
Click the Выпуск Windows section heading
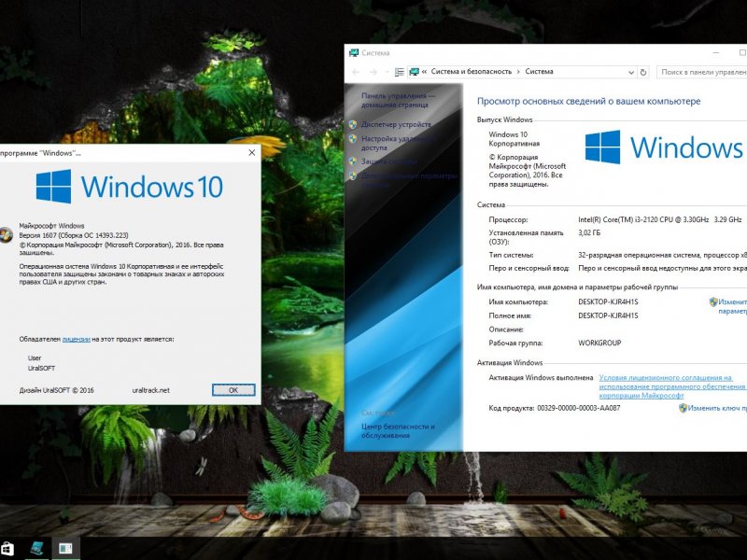tap(504, 120)
